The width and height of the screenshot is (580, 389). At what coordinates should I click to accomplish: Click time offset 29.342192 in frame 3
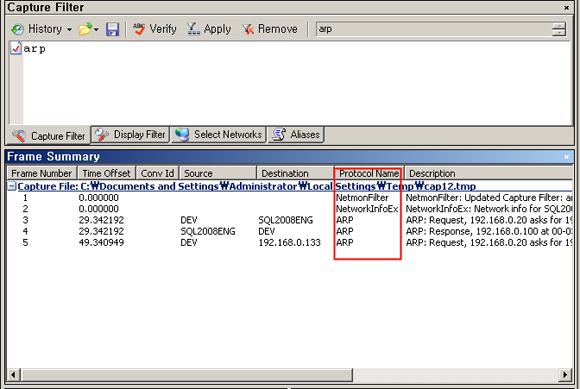click(101, 220)
